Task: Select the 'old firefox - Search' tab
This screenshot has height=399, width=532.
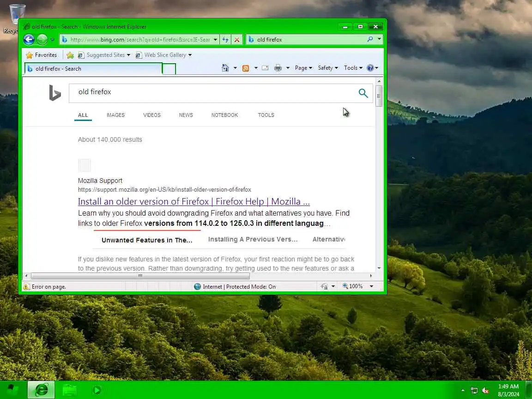Action: pos(93,68)
